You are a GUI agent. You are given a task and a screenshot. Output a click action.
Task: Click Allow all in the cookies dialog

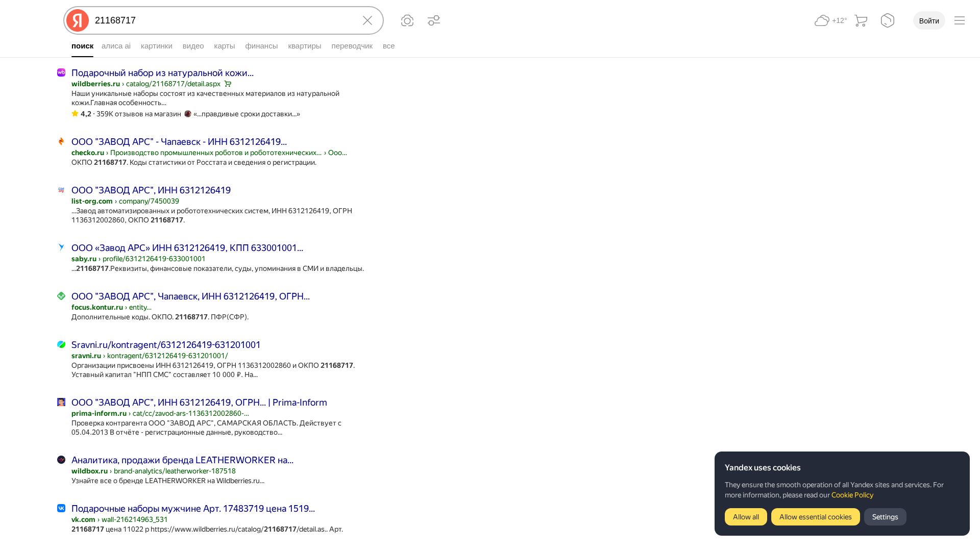[745, 516]
